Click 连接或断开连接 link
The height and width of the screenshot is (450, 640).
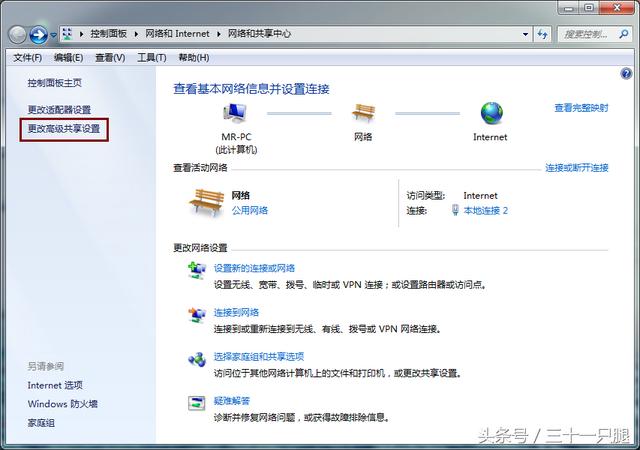[x=577, y=168]
